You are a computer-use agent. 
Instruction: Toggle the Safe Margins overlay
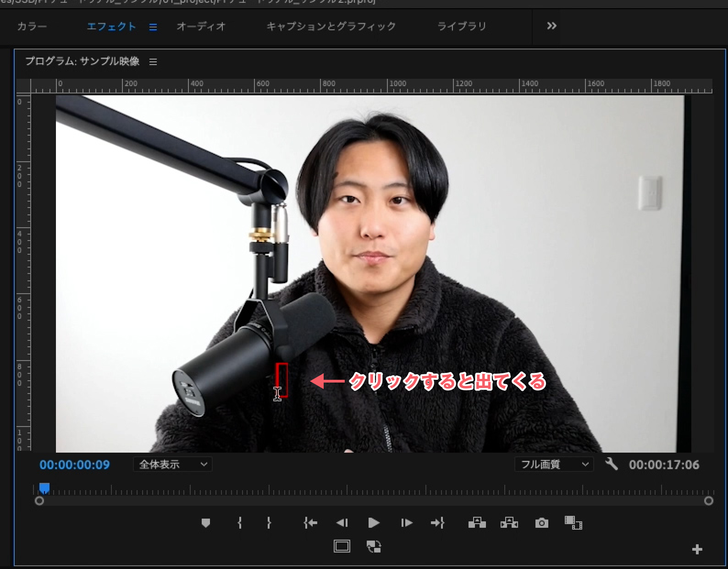click(x=342, y=546)
